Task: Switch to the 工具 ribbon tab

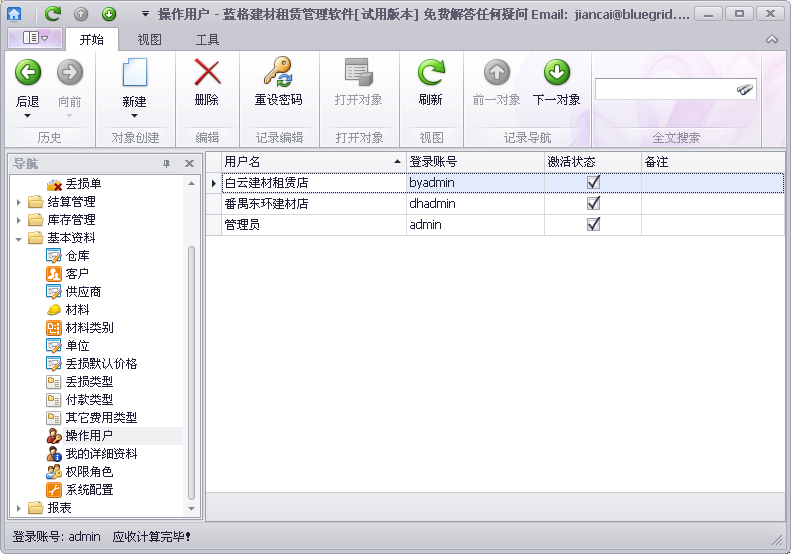Action: [207, 39]
